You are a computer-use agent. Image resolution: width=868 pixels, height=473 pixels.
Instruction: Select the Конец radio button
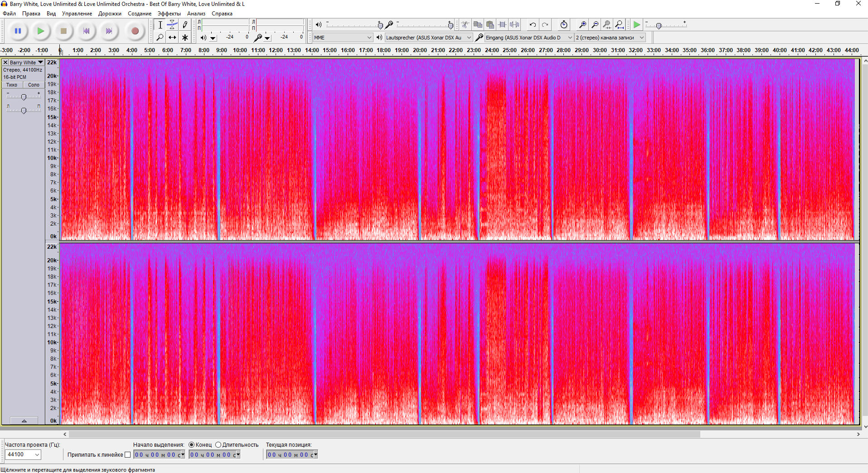coord(192,445)
